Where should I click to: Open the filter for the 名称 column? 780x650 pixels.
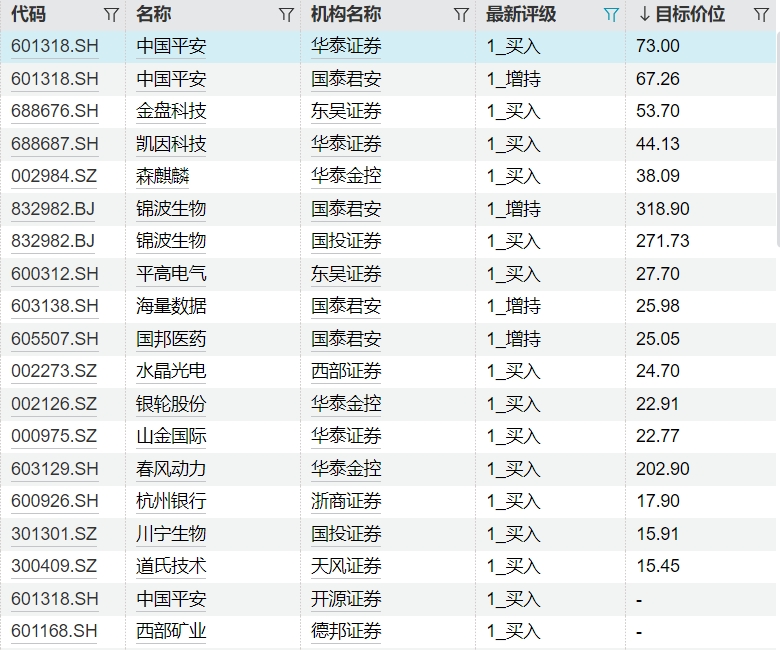point(286,15)
